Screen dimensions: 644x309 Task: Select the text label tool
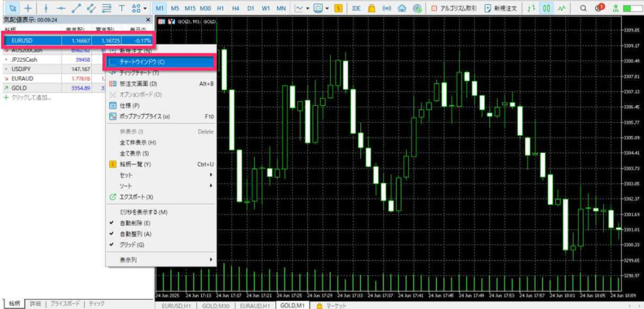tap(121, 8)
